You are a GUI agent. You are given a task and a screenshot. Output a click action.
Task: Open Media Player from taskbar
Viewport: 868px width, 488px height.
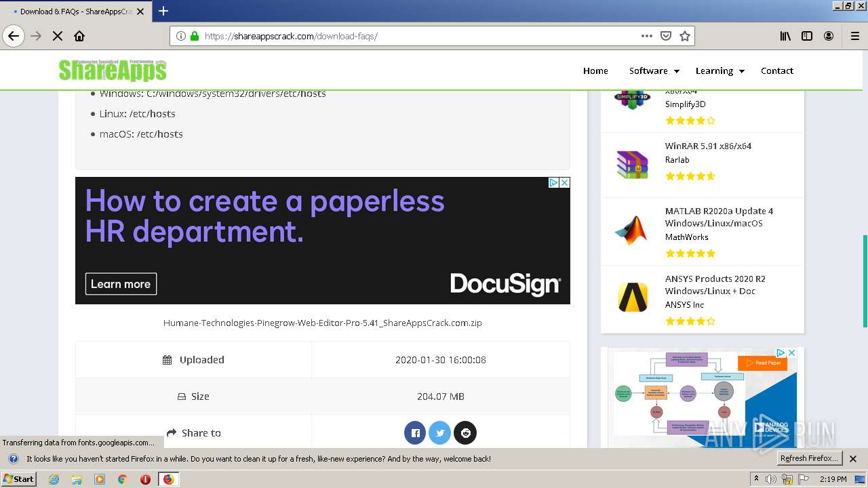100,479
